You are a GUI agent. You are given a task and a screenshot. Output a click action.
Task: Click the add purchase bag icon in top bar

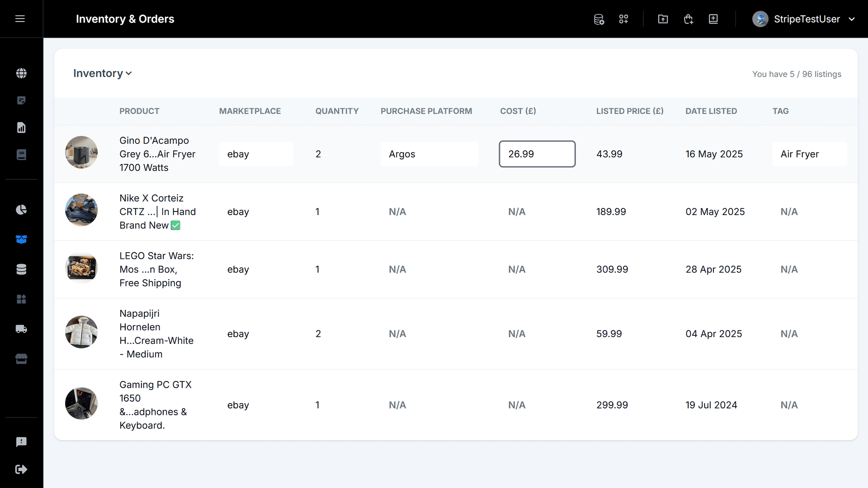(688, 19)
